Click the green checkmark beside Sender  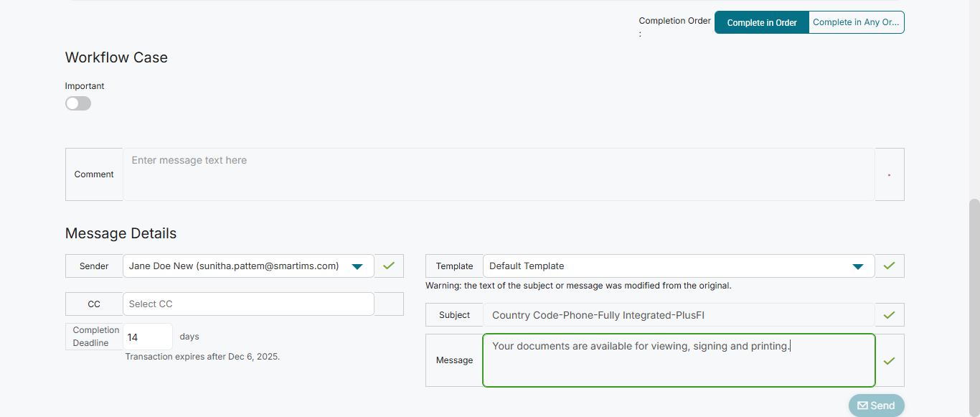tap(389, 266)
